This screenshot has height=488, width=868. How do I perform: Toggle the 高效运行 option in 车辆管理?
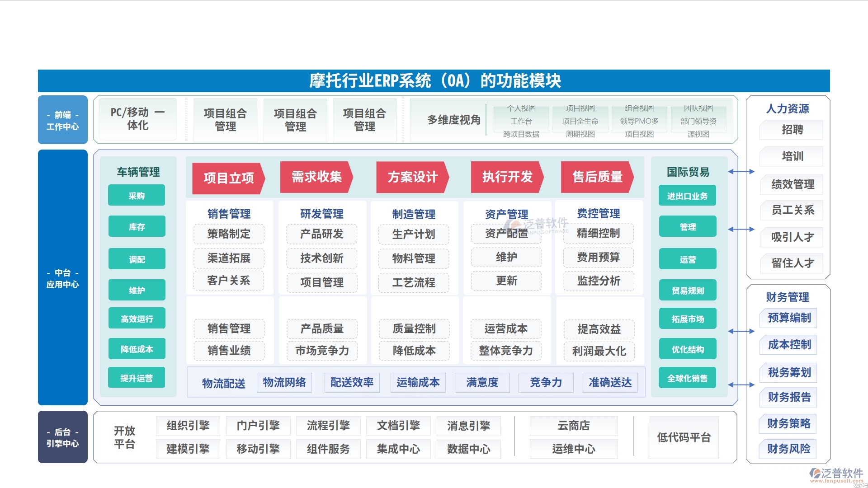click(137, 318)
